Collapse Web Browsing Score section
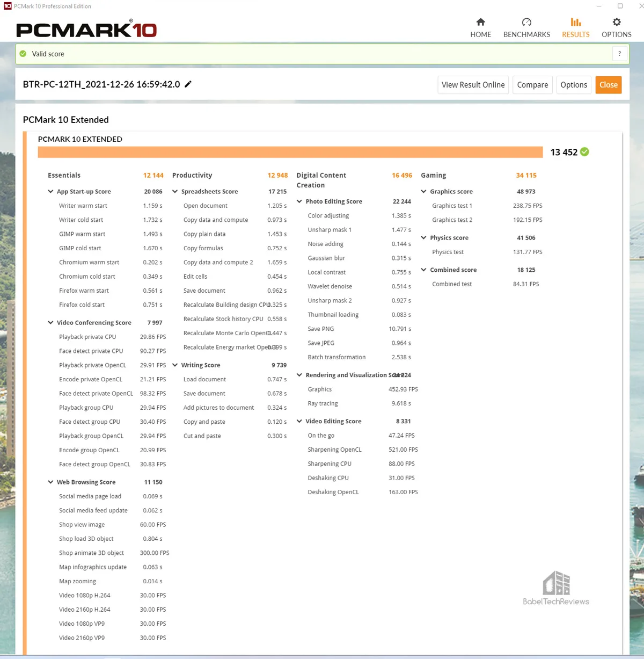Image resolution: width=644 pixels, height=659 pixels. [x=50, y=482]
